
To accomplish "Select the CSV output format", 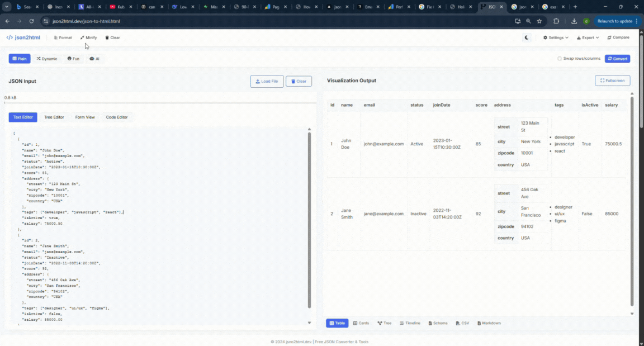I will click(x=462, y=323).
